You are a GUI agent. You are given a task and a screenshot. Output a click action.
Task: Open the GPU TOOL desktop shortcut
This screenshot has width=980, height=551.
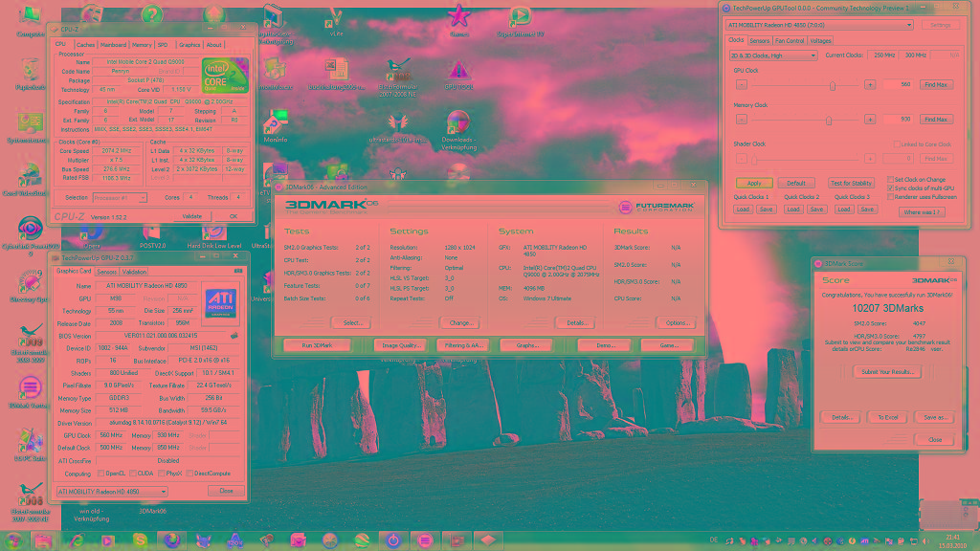(x=458, y=77)
